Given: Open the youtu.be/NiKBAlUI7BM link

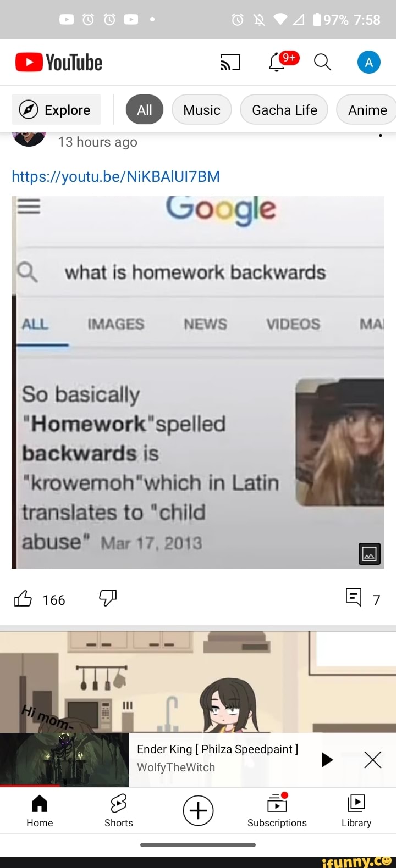Looking at the screenshot, I should pyautogui.click(x=116, y=176).
